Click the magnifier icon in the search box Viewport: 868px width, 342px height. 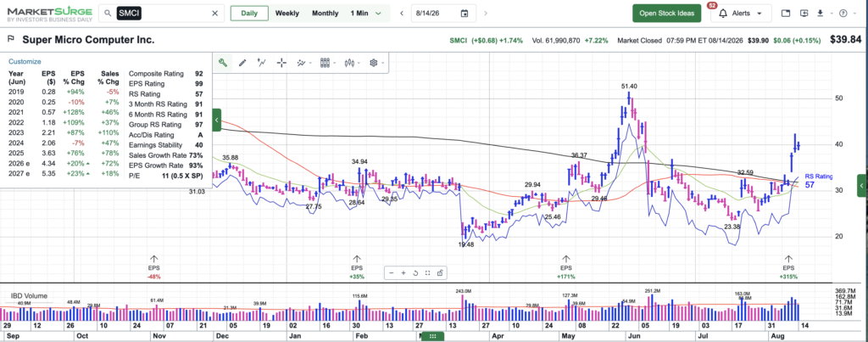108,14
